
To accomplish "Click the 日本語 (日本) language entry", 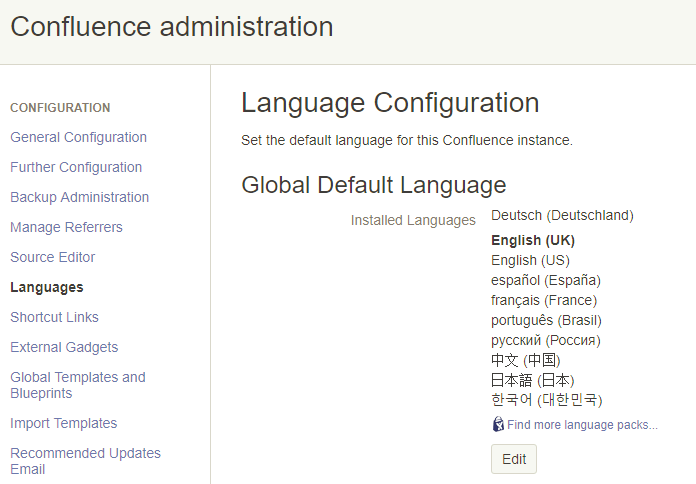I will click(533, 380).
